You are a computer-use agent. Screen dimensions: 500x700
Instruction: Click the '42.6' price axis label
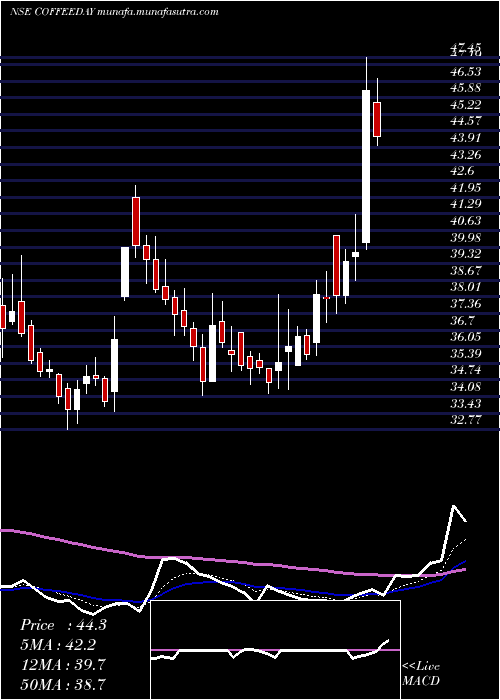tap(462, 171)
